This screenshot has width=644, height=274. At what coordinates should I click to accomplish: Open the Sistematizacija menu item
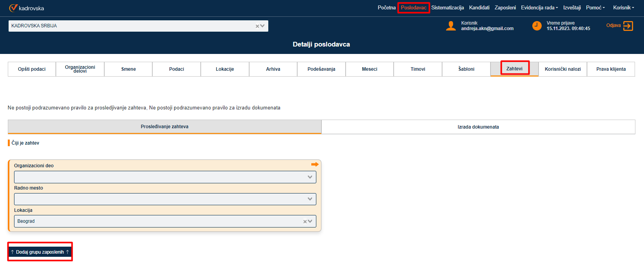(x=448, y=8)
